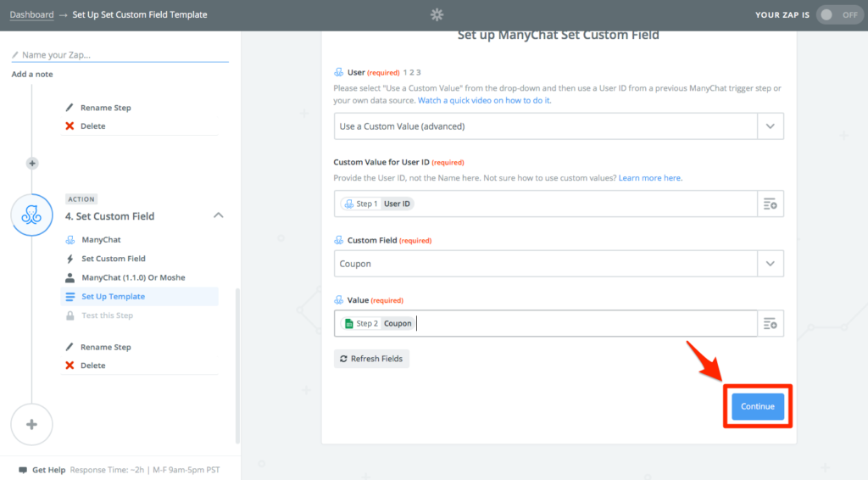Image resolution: width=868 pixels, height=480 pixels.
Task: Open the User dropdown arrow
Action: coord(770,126)
